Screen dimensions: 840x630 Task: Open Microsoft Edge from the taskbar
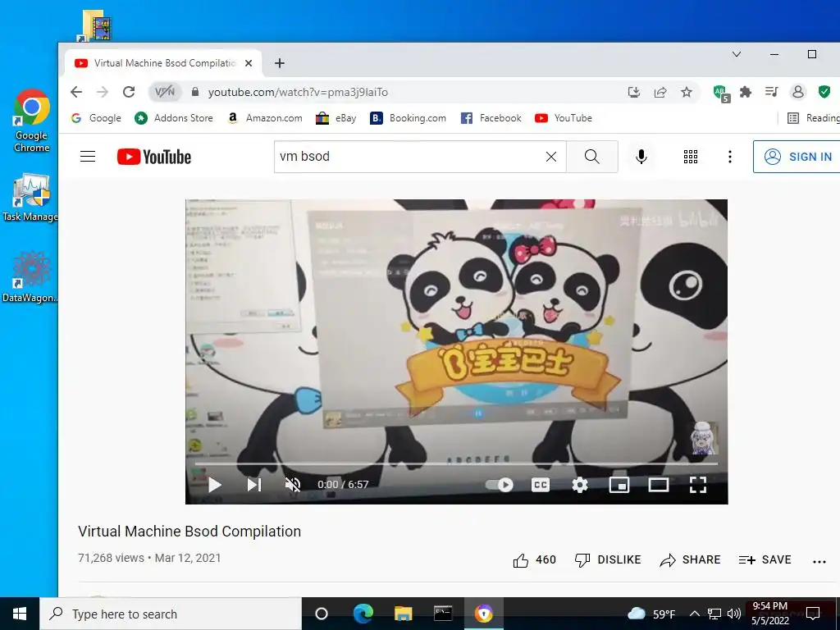[363, 614]
